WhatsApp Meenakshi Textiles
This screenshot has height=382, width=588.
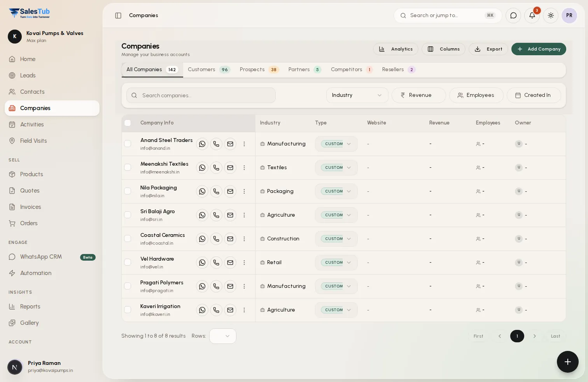point(202,168)
